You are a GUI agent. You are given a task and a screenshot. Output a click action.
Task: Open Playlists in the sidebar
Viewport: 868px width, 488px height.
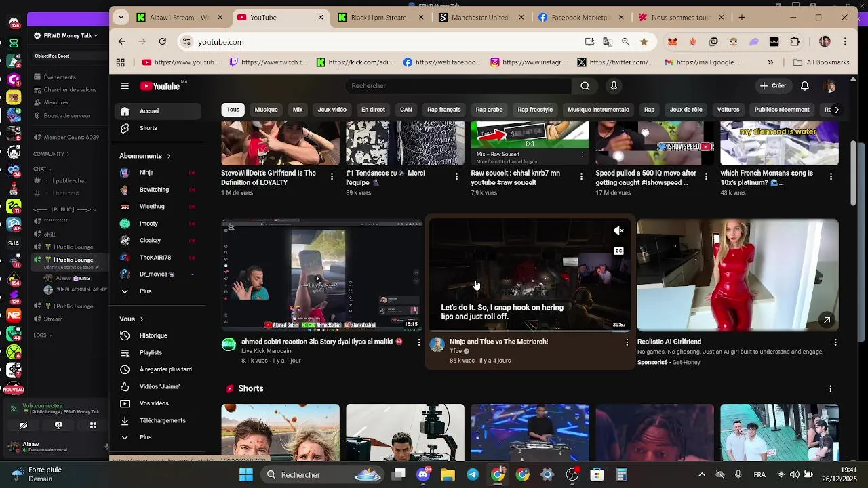click(x=151, y=352)
